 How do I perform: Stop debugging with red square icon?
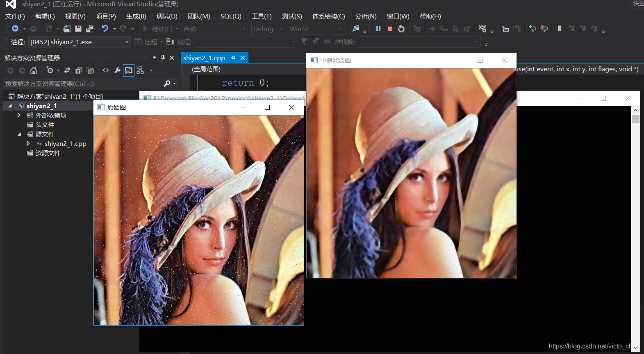[390, 29]
